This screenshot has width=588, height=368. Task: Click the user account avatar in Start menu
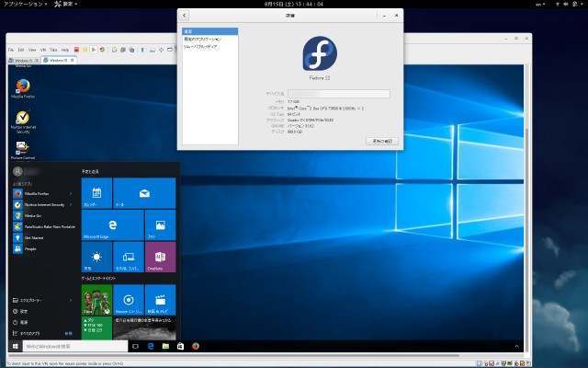tap(17, 172)
